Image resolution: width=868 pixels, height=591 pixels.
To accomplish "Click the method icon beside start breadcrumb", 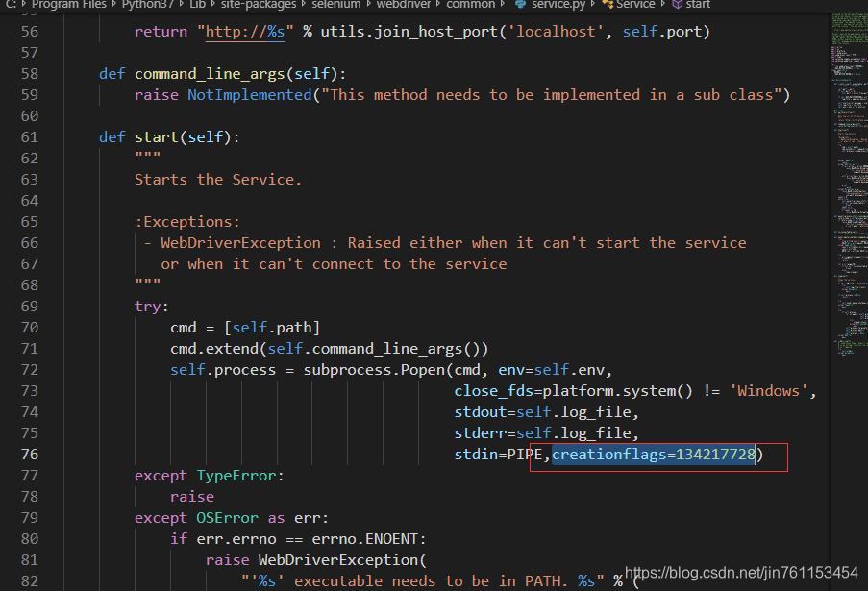I will pyautogui.click(x=677, y=4).
